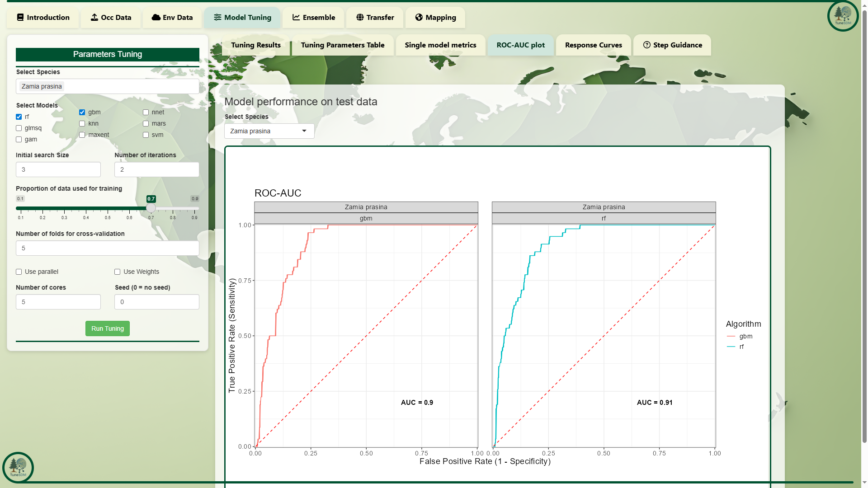This screenshot has width=868, height=488.
Task: Enable the maxent model checkbox
Action: [82, 135]
